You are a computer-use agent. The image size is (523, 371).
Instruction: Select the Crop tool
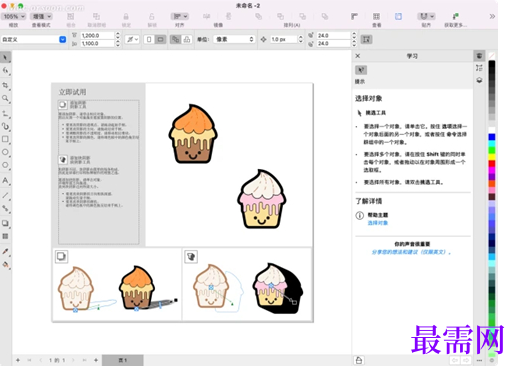point(5,85)
